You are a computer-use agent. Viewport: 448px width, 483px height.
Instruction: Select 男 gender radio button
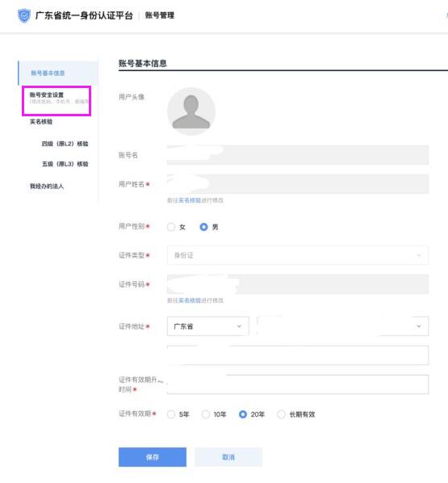coord(203,227)
